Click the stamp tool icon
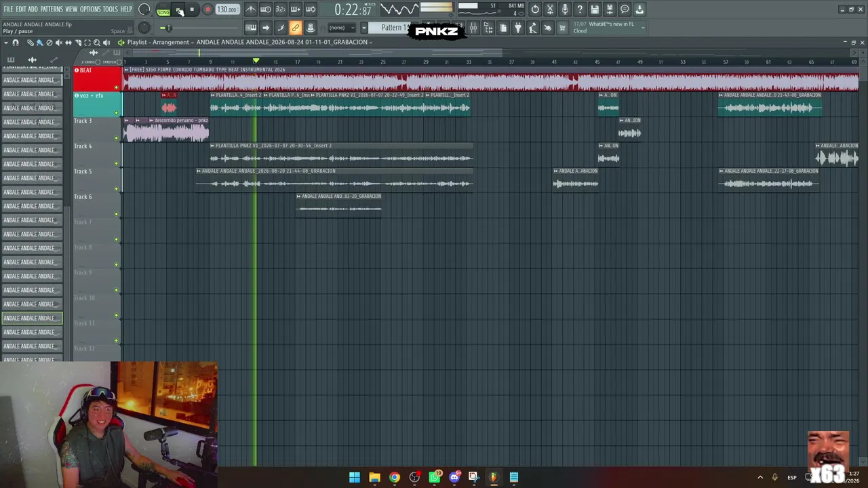The height and width of the screenshot is (488, 868). pos(311,28)
